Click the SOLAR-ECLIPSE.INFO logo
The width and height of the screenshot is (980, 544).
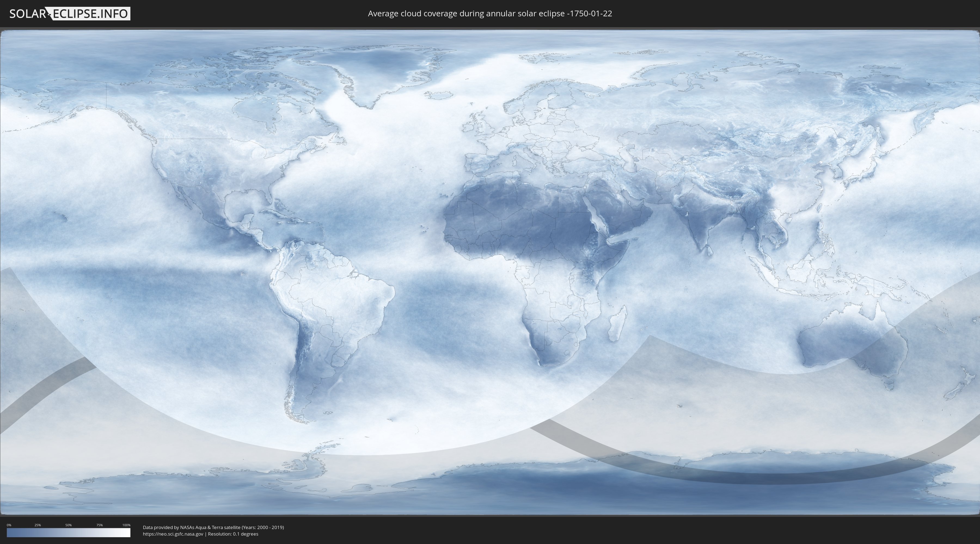click(70, 14)
